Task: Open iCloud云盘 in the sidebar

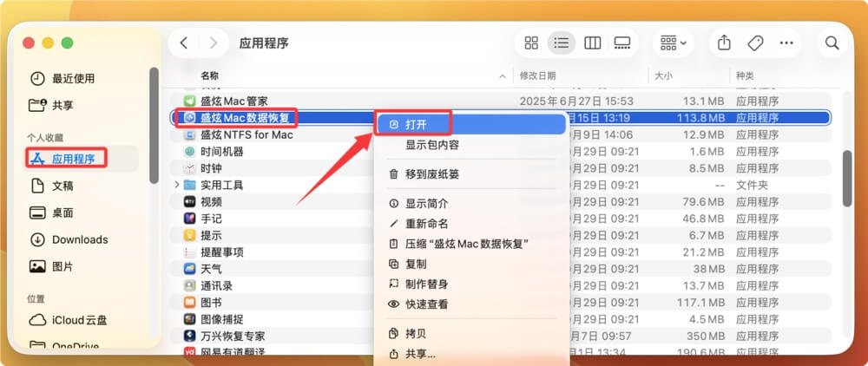Action: pos(68,320)
